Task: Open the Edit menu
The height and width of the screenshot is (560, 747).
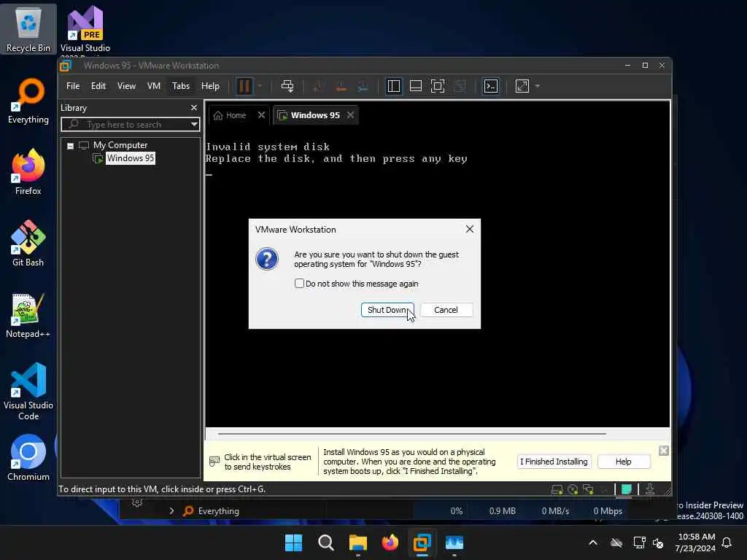Action: [98, 86]
